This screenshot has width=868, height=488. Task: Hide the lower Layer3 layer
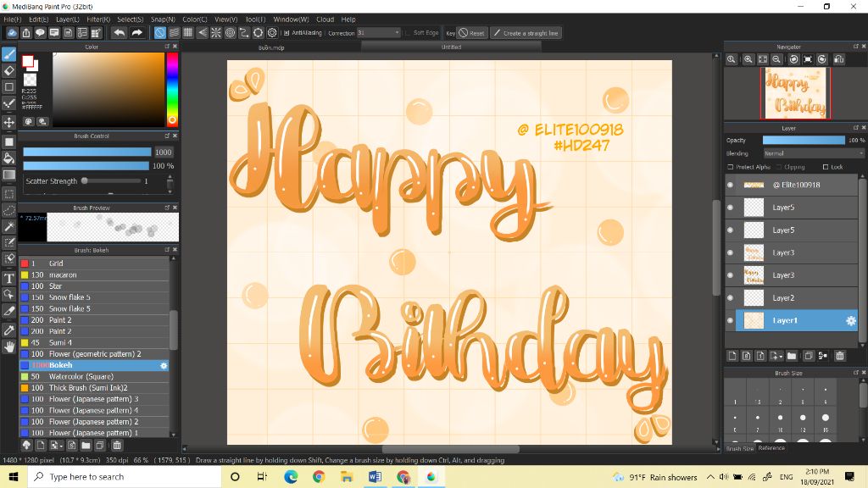pyautogui.click(x=730, y=275)
